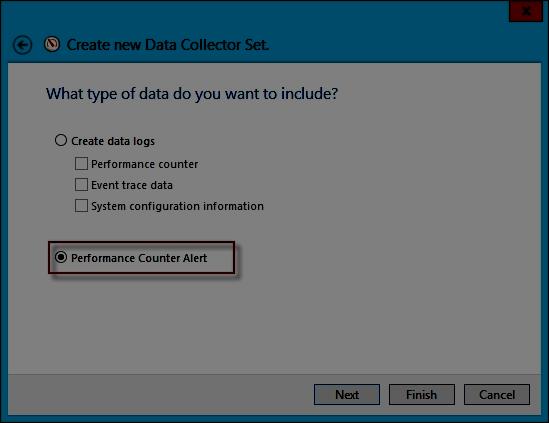The image size is (549, 423).
Task: Enable the Performance counter checkbox
Action: (81, 164)
